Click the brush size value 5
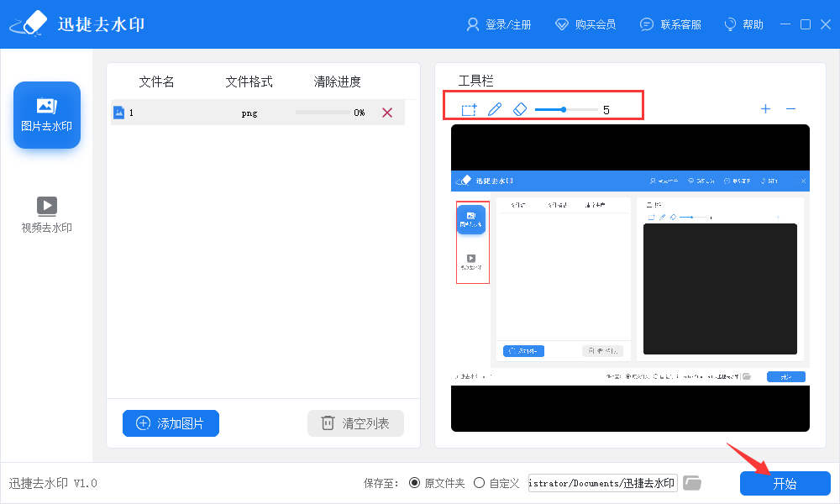 (606, 110)
